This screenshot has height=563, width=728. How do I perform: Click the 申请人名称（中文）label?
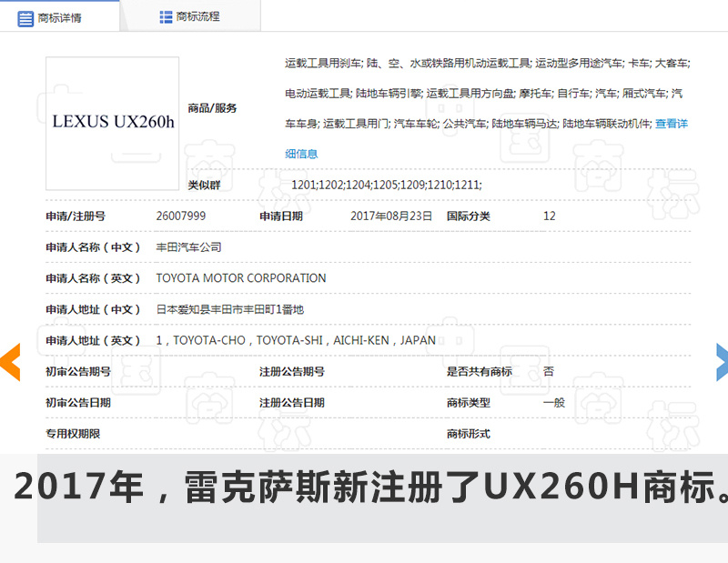pyautogui.click(x=93, y=247)
